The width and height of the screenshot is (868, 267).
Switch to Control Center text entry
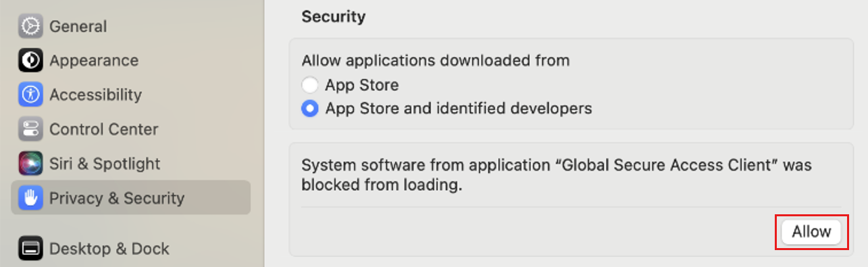pos(104,129)
